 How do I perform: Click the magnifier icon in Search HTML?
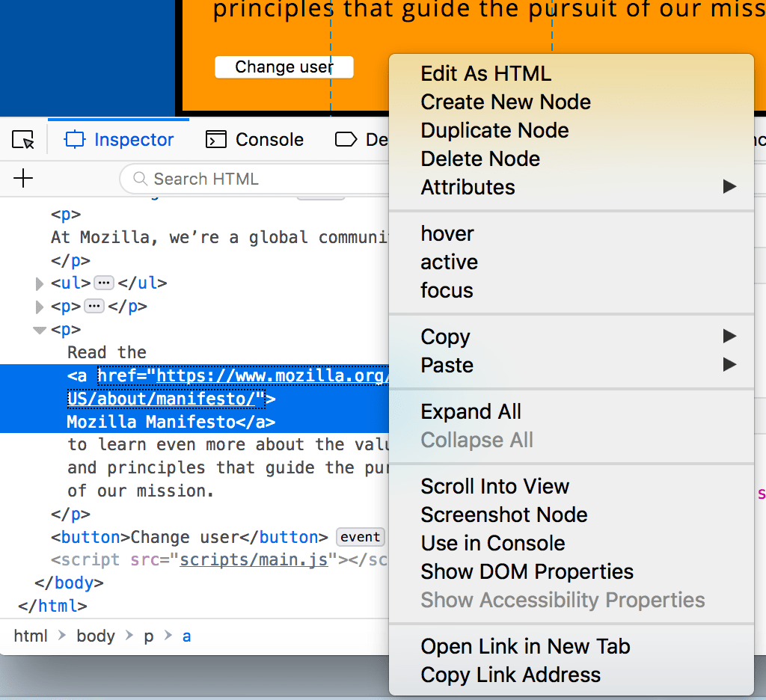tap(139, 179)
